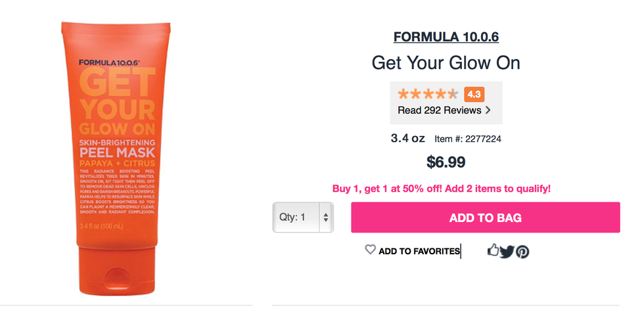Click the Buy 1, get 1 promo text
Viewport: 644px width, 318px height.
click(x=441, y=189)
